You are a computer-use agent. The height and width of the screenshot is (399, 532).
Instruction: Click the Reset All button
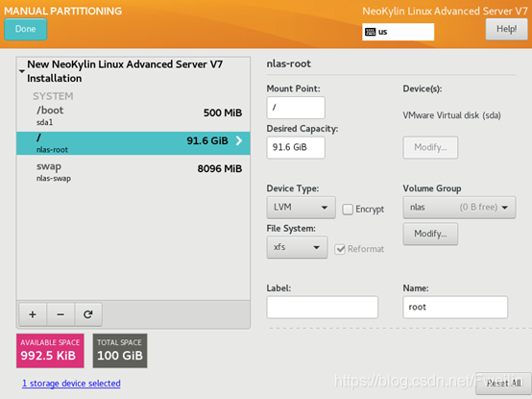tap(503, 384)
